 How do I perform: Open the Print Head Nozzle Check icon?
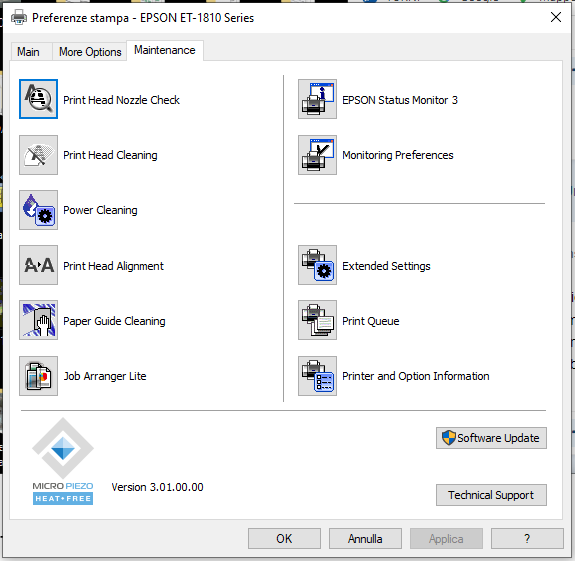click(39, 99)
